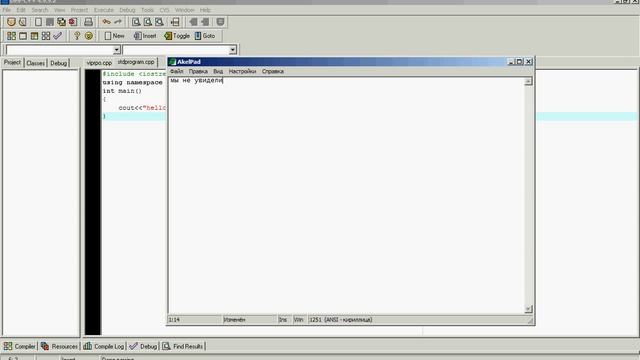The image size is (640, 360).
Task: Open the Compile Log bottom tab
Action: [x=103, y=346]
